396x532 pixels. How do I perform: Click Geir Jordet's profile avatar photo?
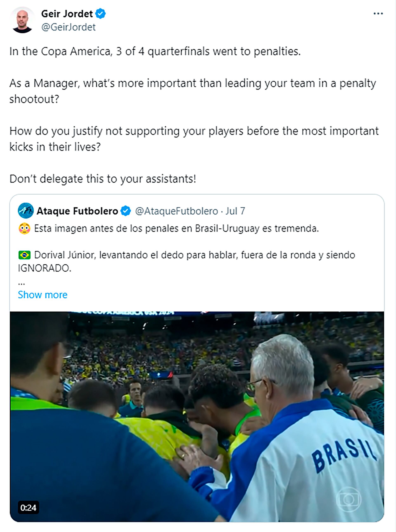pyautogui.click(x=22, y=20)
